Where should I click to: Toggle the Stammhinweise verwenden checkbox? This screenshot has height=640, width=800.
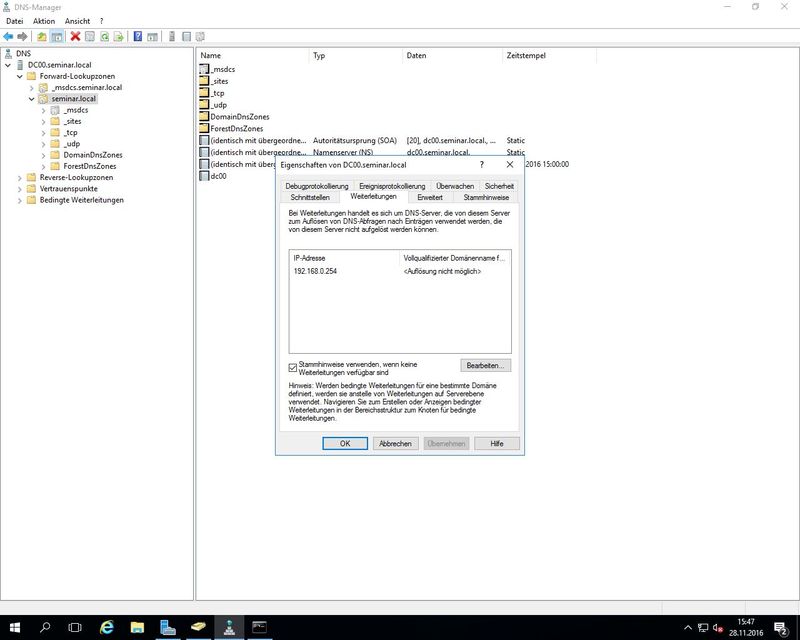coord(293,368)
